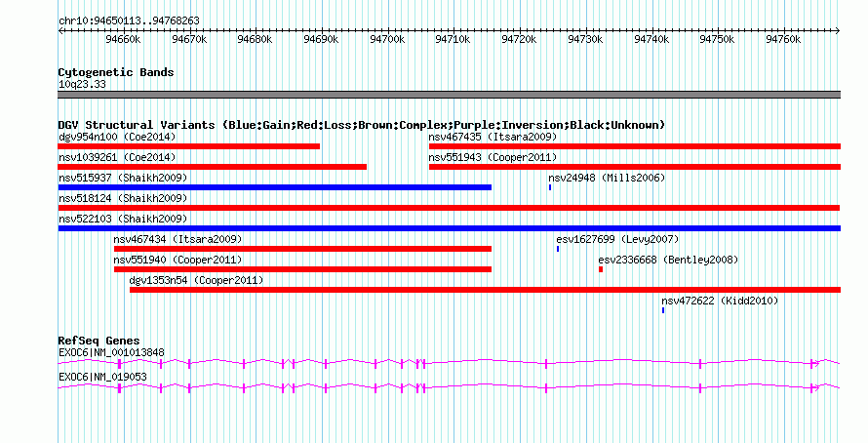Open the nsv24948 (Mills2006) label

point(607,178)
